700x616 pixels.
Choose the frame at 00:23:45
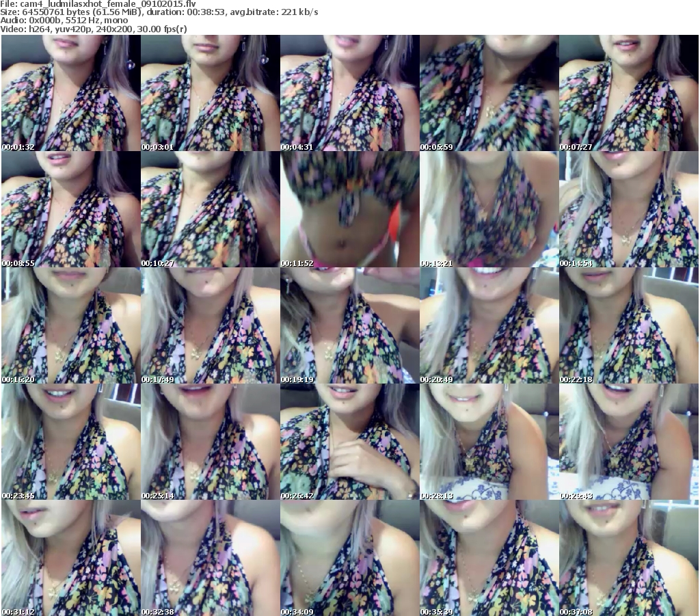tap(71, 442)
